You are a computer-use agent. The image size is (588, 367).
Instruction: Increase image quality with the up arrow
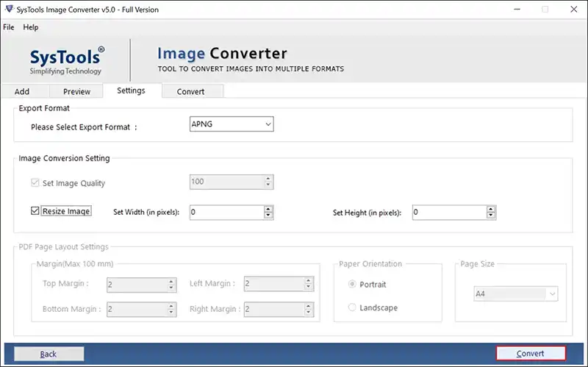point(268,179)
